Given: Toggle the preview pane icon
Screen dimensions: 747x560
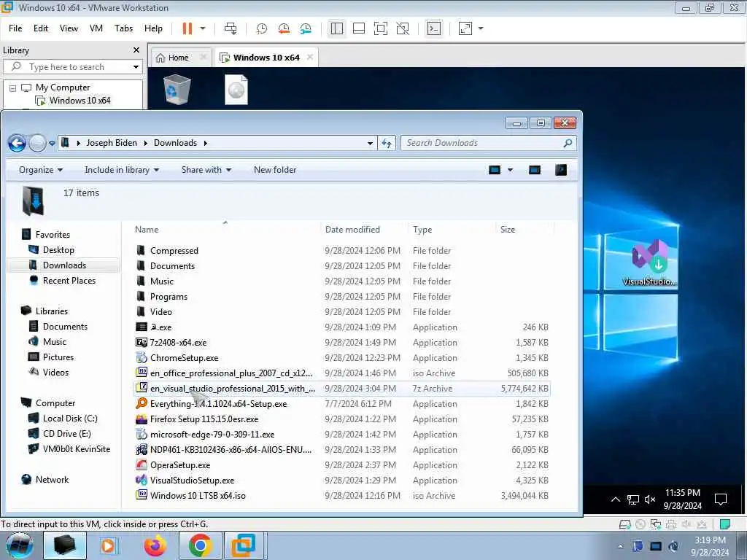Looking at the screenshot, I should (535, 170).
